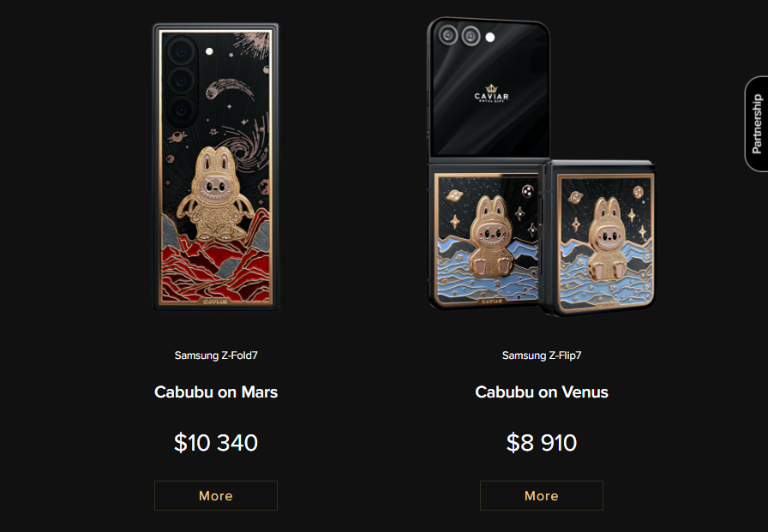Click the $10 340 price

(216, 442)
